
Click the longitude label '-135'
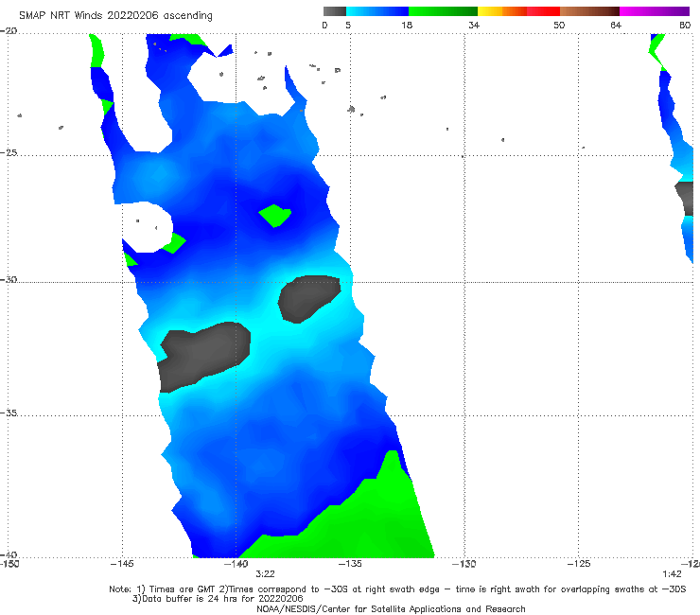coord(350,564)
